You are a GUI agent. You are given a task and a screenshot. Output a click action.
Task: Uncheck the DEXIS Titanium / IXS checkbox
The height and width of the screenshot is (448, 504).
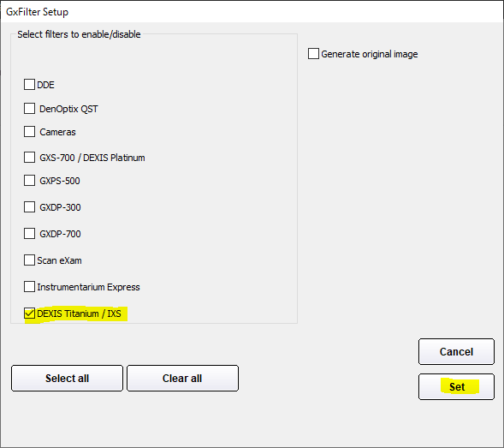pos(29,314)
